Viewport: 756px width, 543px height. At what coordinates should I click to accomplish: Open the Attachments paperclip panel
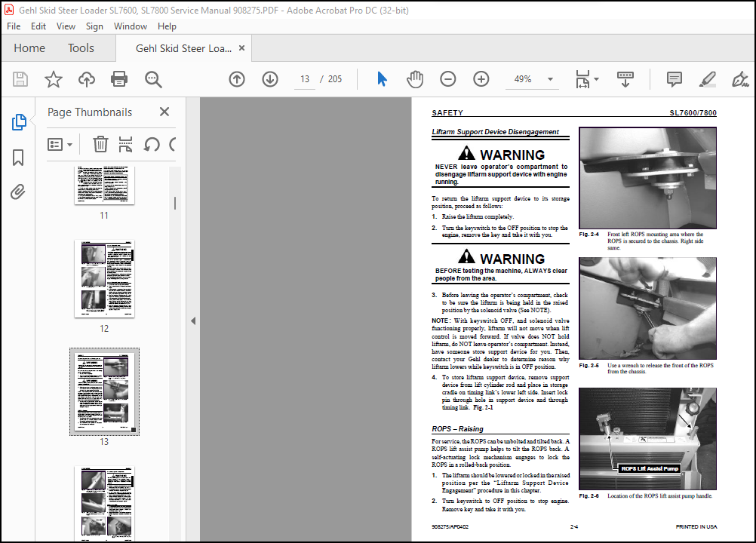18,192
